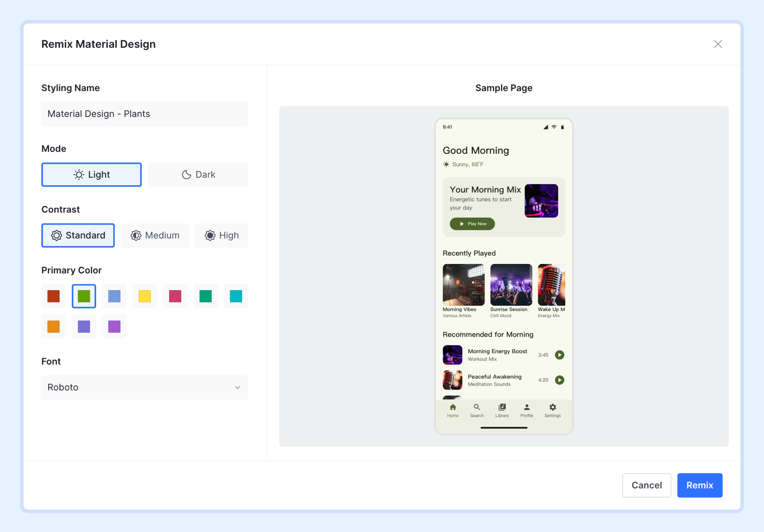Switch to Dark mode
This screenshot has width=764, height=532.
pyautogui.click(x=198, y=175)
